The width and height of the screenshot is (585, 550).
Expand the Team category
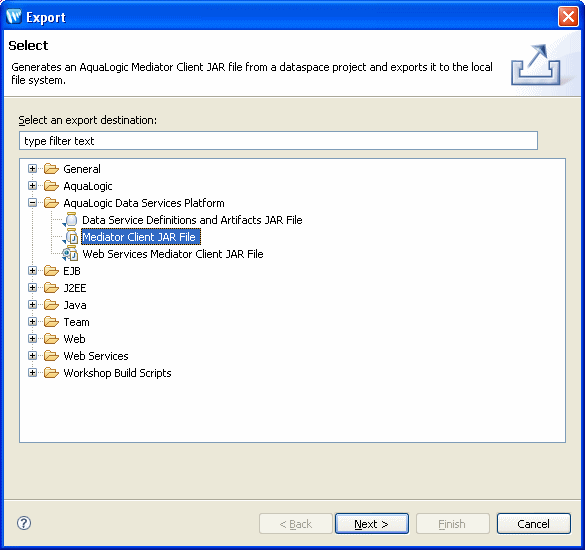32,322
